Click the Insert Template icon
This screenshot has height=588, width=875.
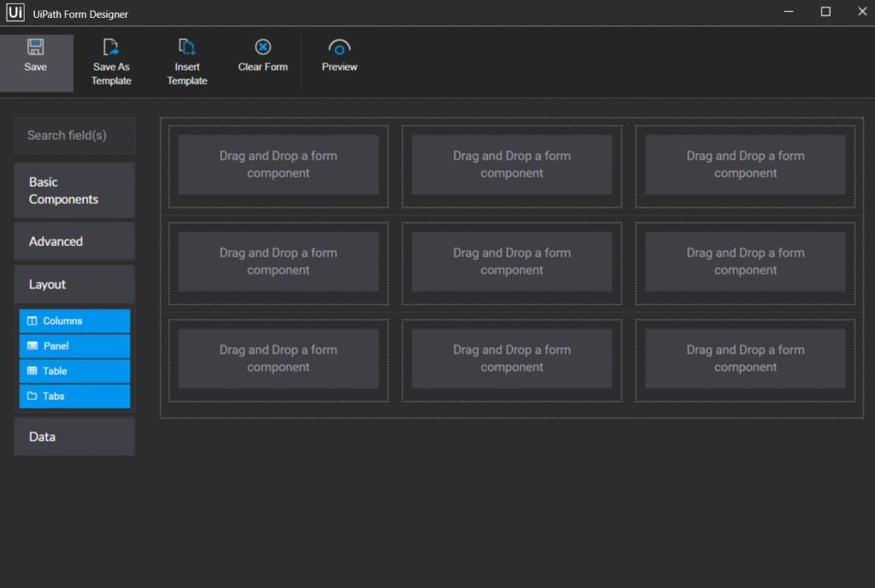186,47
